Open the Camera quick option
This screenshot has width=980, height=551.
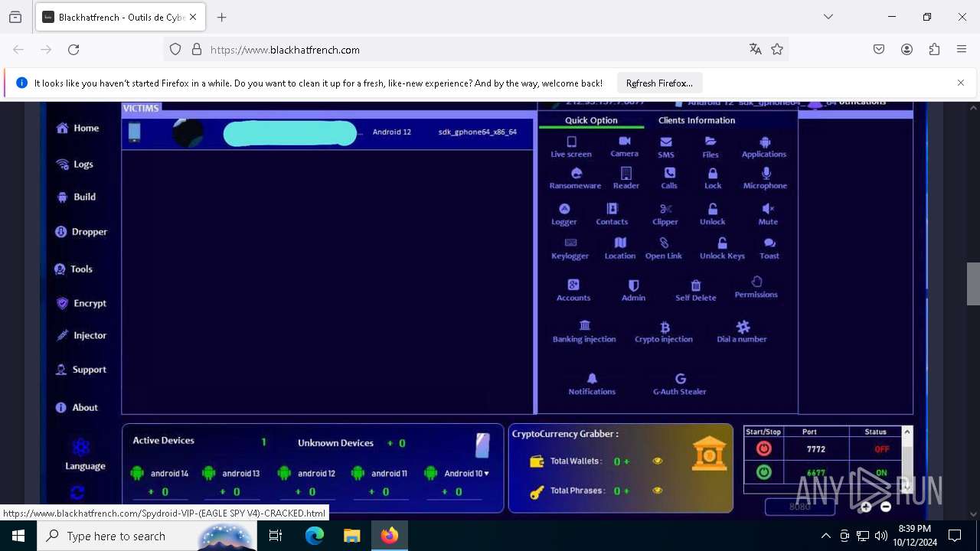[625, 141]
